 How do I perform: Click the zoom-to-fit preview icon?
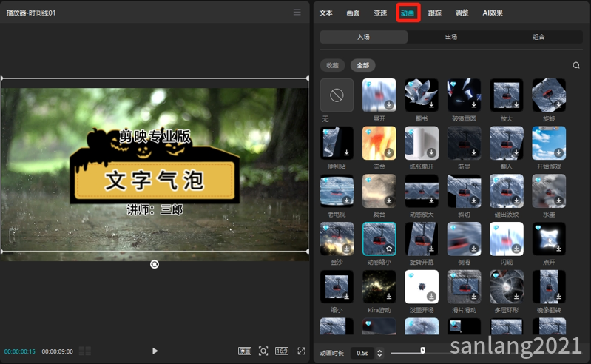[x=263, y=351]
